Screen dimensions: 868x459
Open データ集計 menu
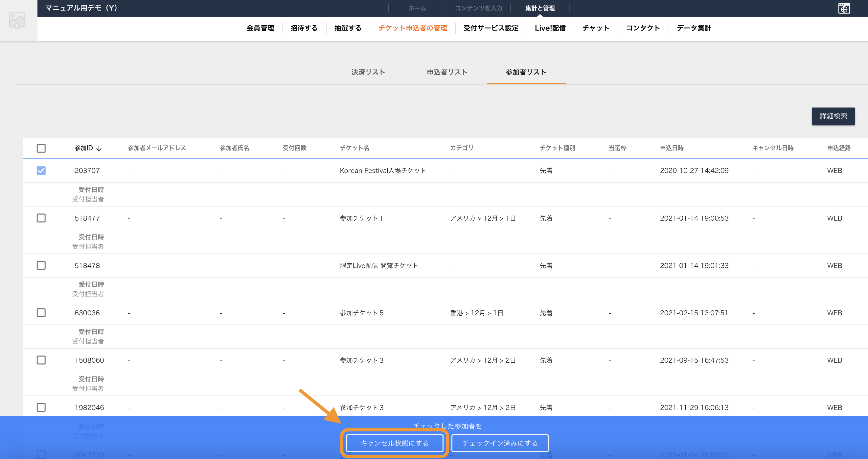694,28
